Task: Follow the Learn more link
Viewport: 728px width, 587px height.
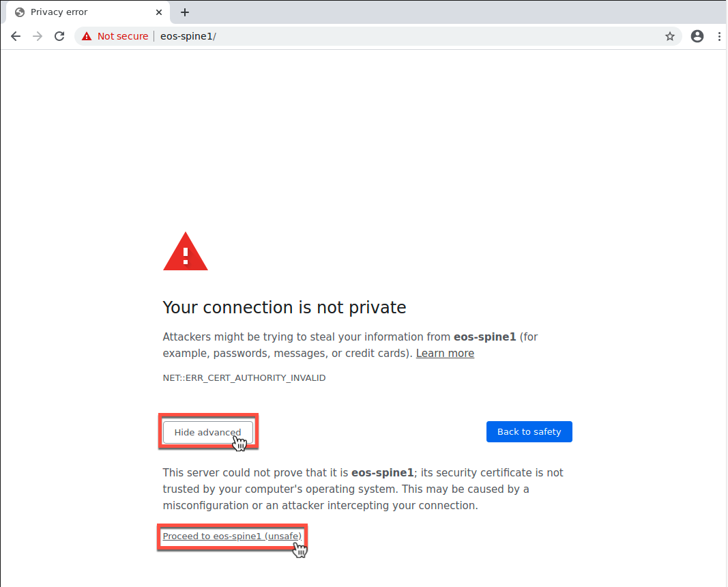Action: (445, 353)
